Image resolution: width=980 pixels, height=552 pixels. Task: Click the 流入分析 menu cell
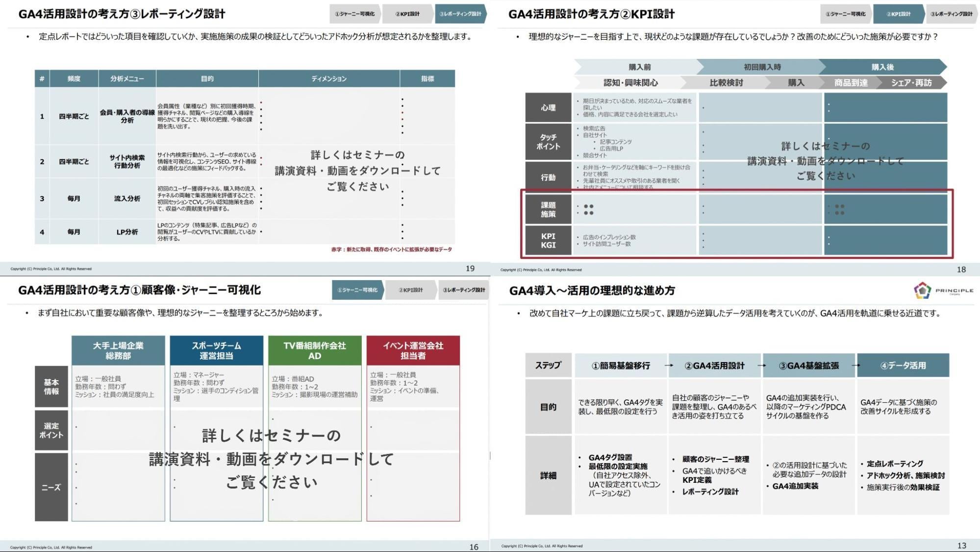(127, 199)
